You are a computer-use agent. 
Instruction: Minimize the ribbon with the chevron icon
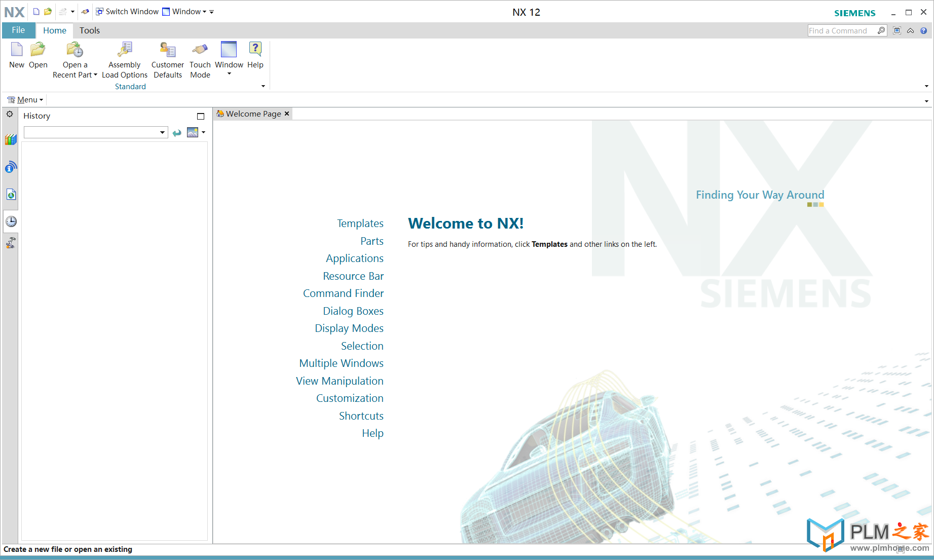[x=910, y=31]
